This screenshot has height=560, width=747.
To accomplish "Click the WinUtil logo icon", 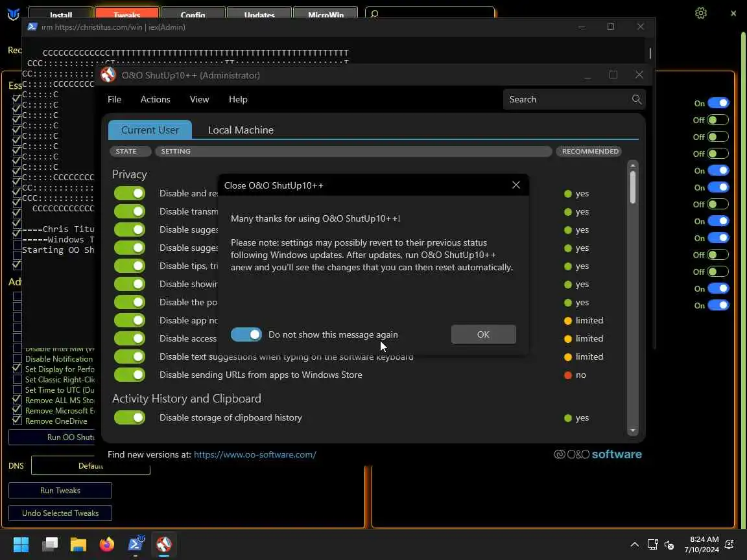I will coord(14,14).
